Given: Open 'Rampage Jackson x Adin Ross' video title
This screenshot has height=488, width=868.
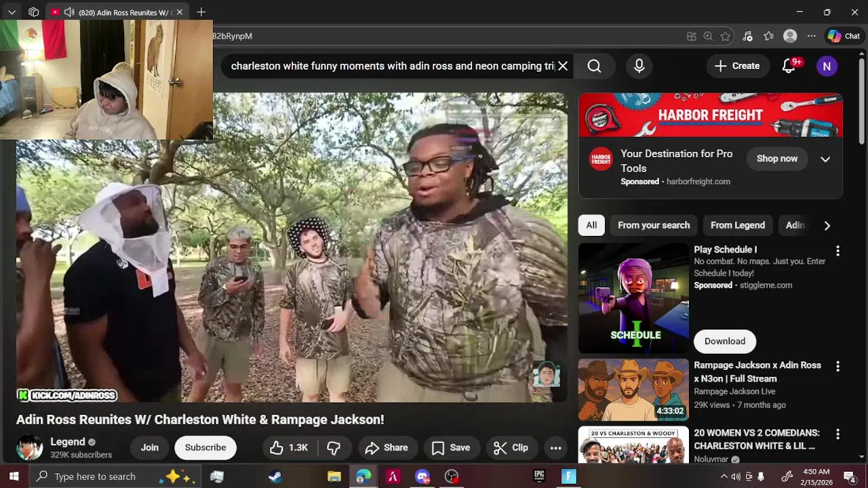Looking at the screenshot, I should (757, 371).
